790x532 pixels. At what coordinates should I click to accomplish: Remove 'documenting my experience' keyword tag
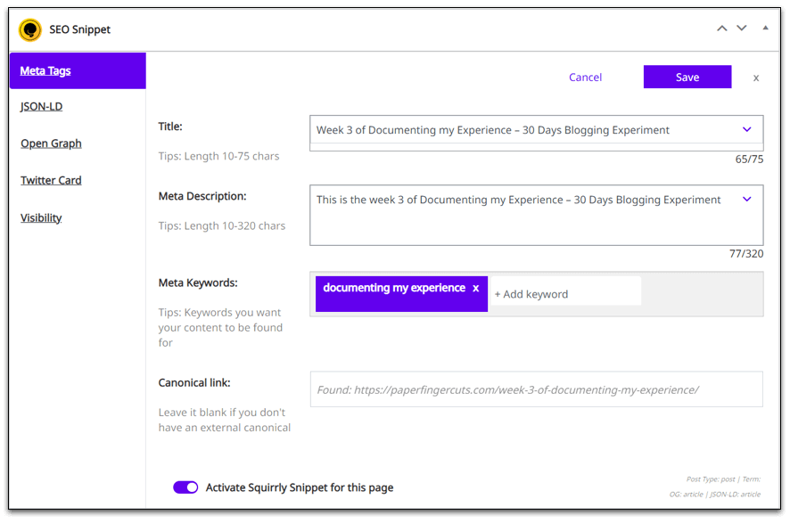click(x=475, y=289)
